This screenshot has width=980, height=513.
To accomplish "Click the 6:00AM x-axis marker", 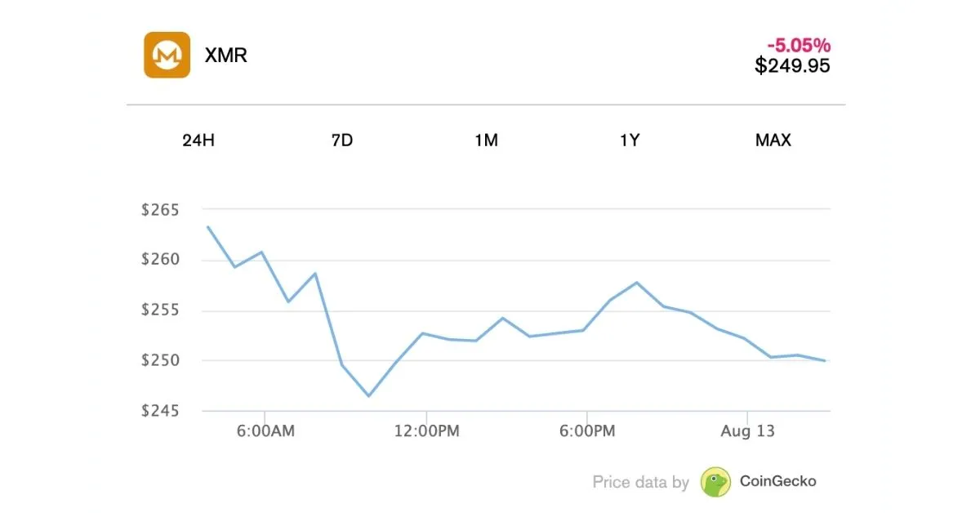I will point(265,431).
